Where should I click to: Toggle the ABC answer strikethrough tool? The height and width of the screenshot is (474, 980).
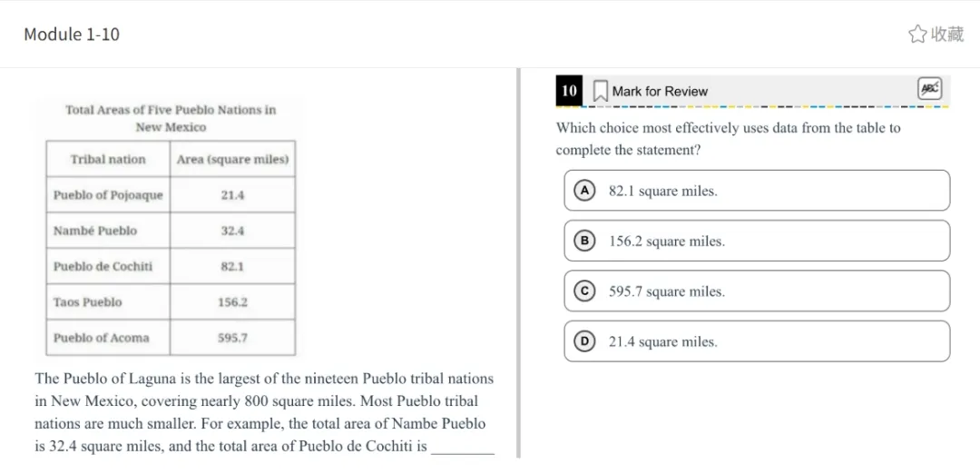[930, 89]
